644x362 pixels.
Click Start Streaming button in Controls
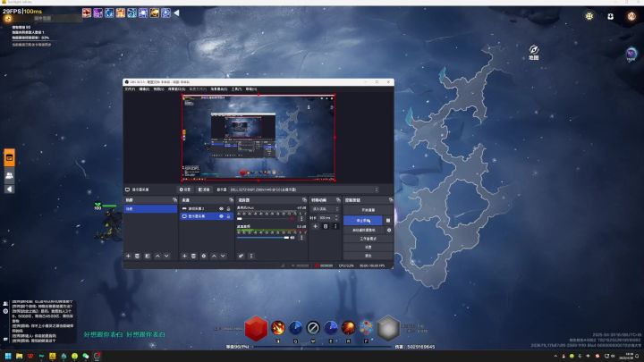pos(368,210)
